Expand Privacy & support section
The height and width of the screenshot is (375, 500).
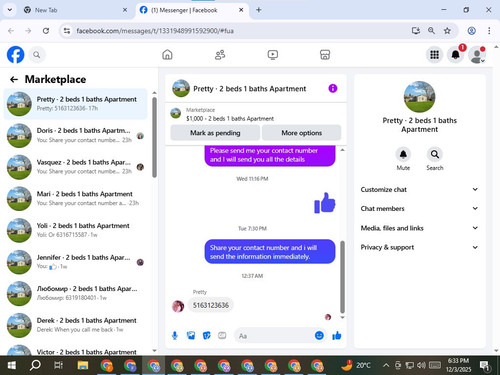pos(419,247)
